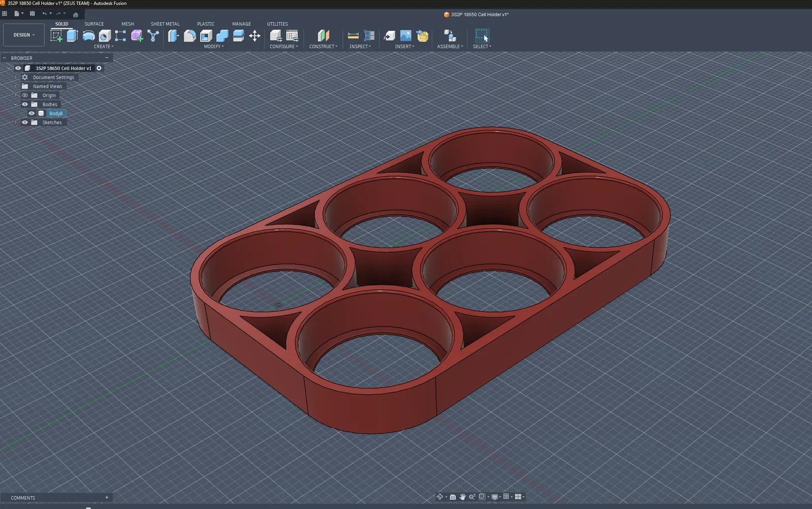Screen dimensions: 812x509
Task: Open the INSPECT dropdown menu
Action: [360, 47]
